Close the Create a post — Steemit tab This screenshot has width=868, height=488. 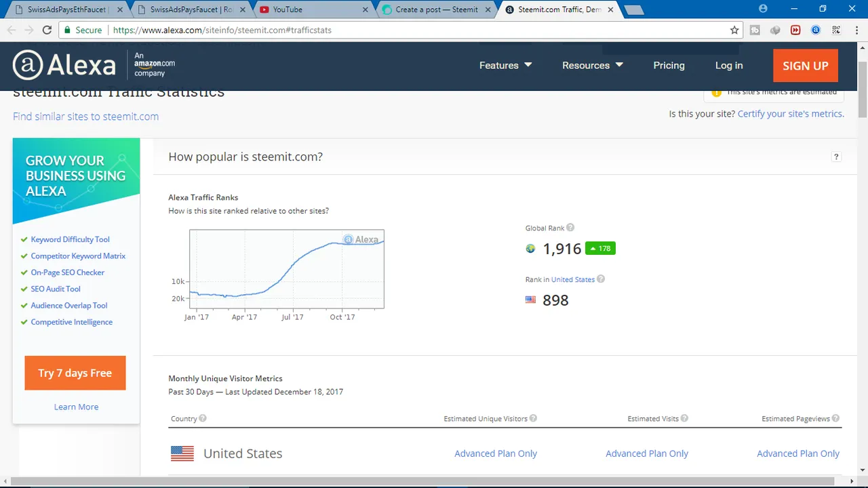point(488,9)
